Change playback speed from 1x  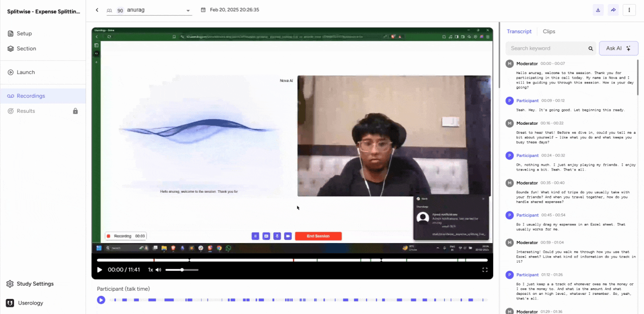point(149,270)
